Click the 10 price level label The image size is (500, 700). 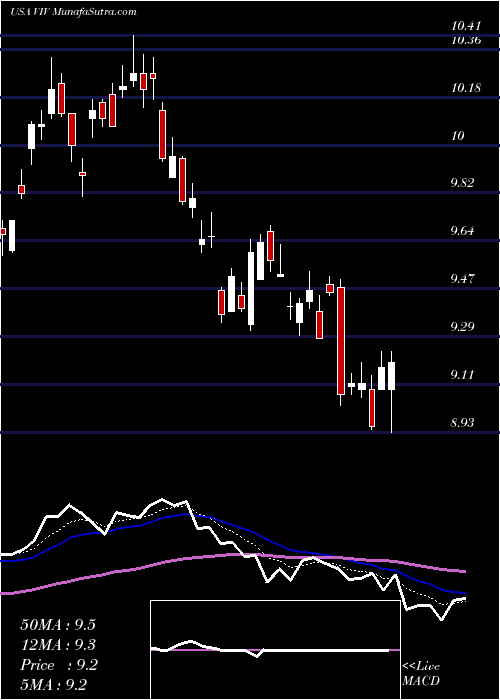coord(458,136)
